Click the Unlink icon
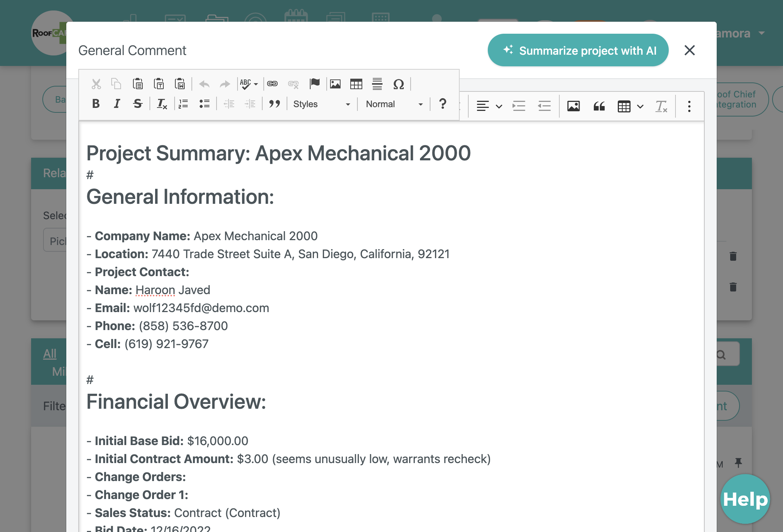The width and height of the screenshot is (783, 532). point(293,84)
